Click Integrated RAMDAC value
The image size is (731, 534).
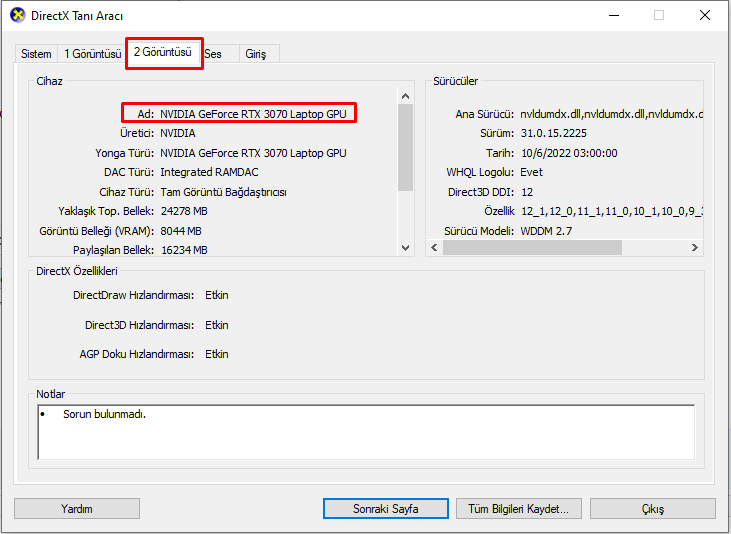point(209,172)
